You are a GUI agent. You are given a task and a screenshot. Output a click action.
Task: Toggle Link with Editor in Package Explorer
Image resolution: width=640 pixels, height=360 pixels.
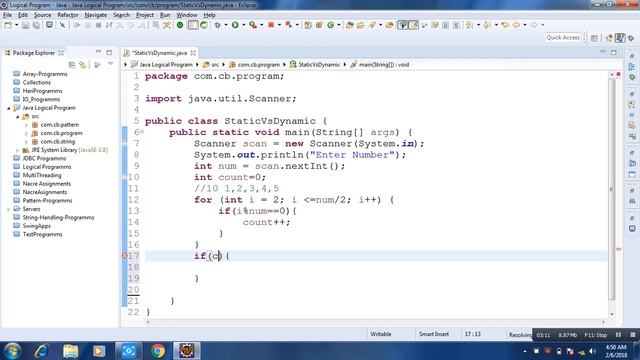click(x=83, y=65)
